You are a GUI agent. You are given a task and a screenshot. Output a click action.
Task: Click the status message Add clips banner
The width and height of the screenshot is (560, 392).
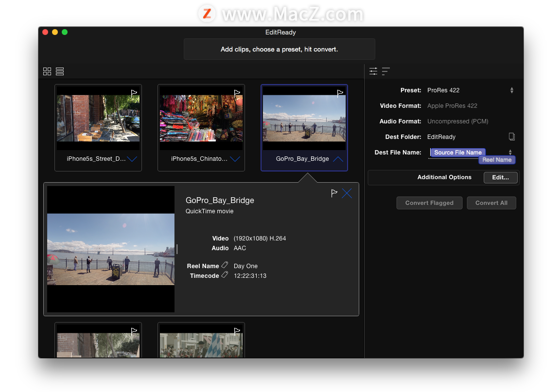pyautogui.click(x=280, y=49)
